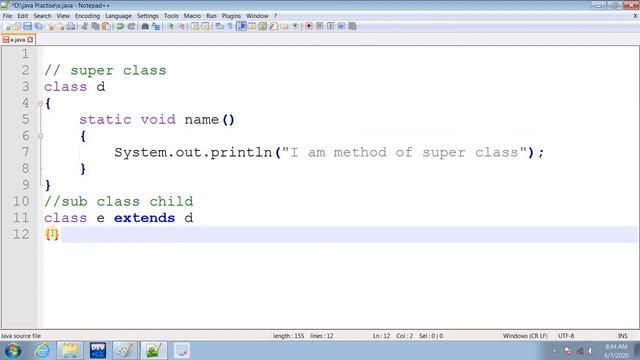Open the Search menu

click(42, 16)
